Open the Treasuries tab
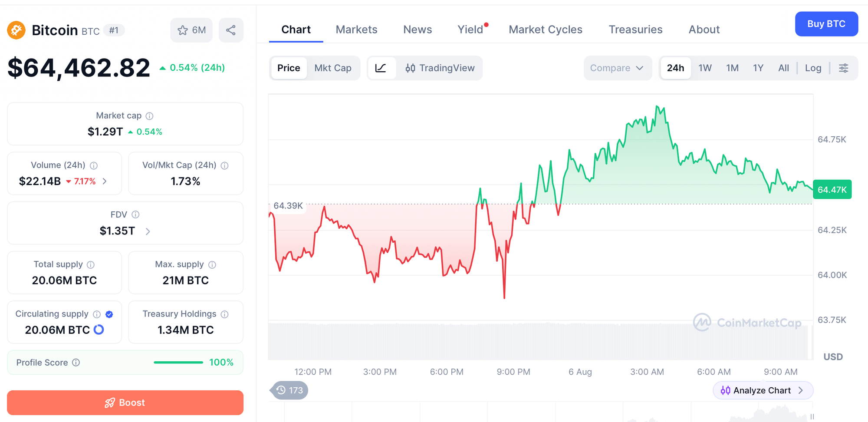The width and height of the screenshot is (868, 422). [x=635, y=30]
